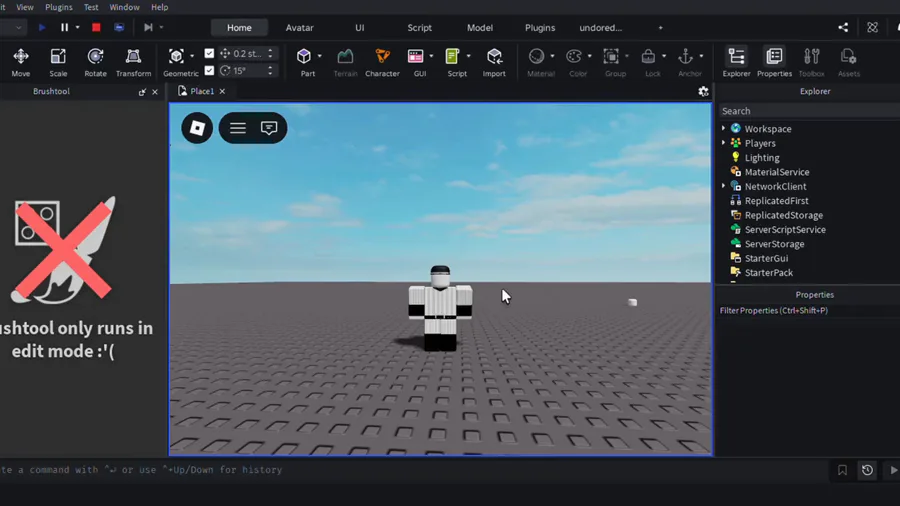Open the pause options dropdown arrow
900x506 pixels.
pos(77,27)
